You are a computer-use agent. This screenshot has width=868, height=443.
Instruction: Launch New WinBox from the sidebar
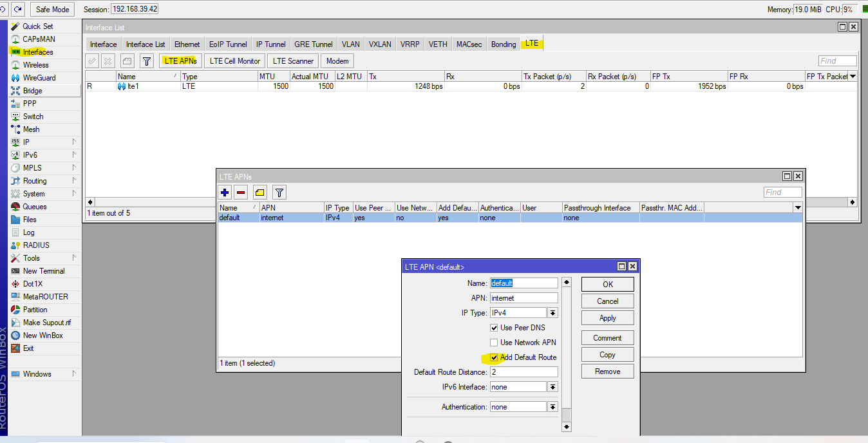(x=42, y=335)
